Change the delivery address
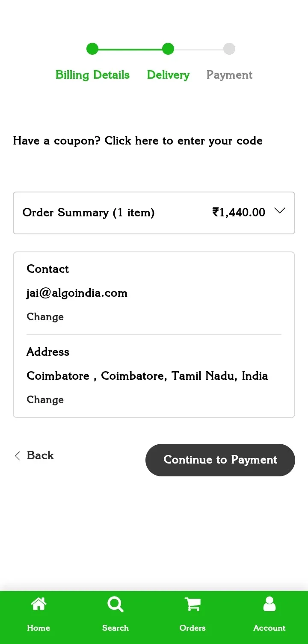308x644 pixels. click(x=45, y=400)
